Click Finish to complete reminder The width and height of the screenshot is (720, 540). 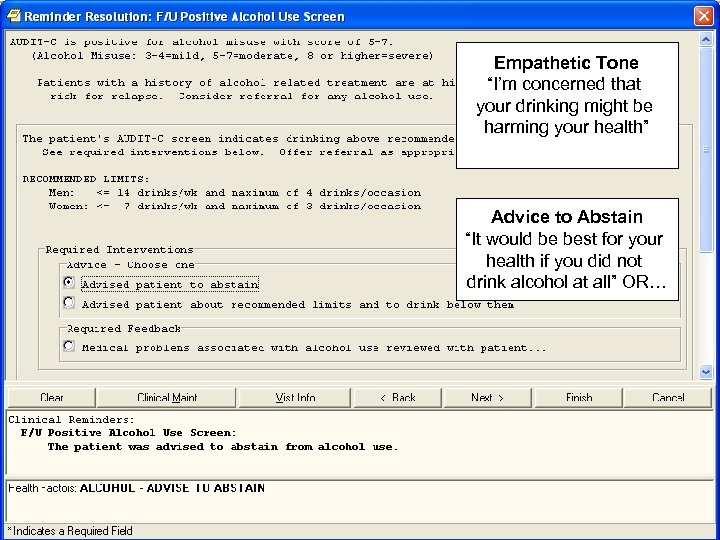pyautogui.click(x=579, y=398)
